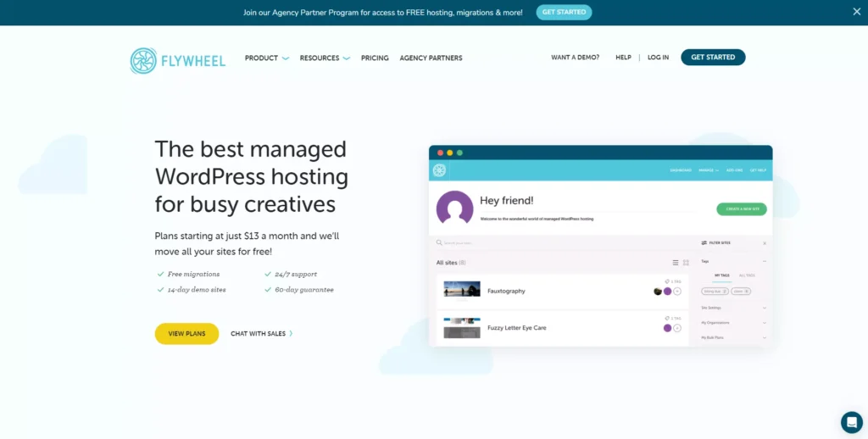Expand My Organizations section
The image size is (868, 439).
(765, 323)
